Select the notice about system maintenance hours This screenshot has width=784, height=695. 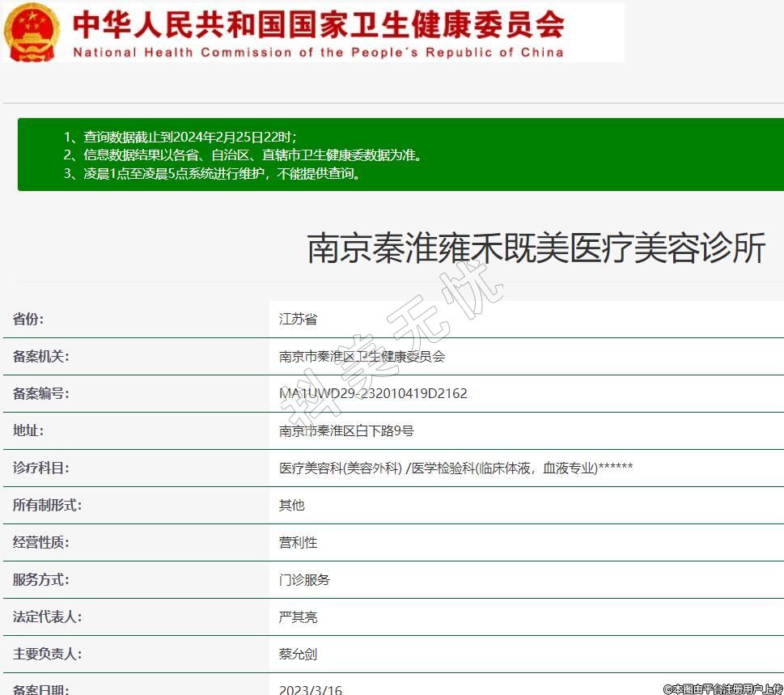pos(212,173)
